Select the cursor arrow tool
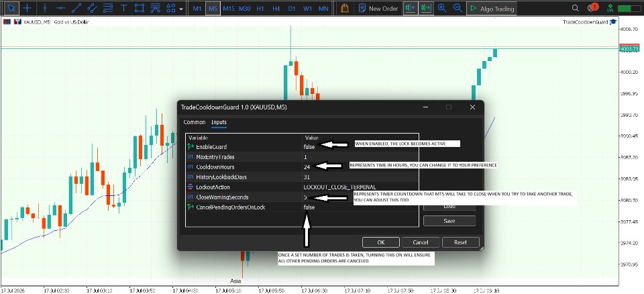 [11, 8]
